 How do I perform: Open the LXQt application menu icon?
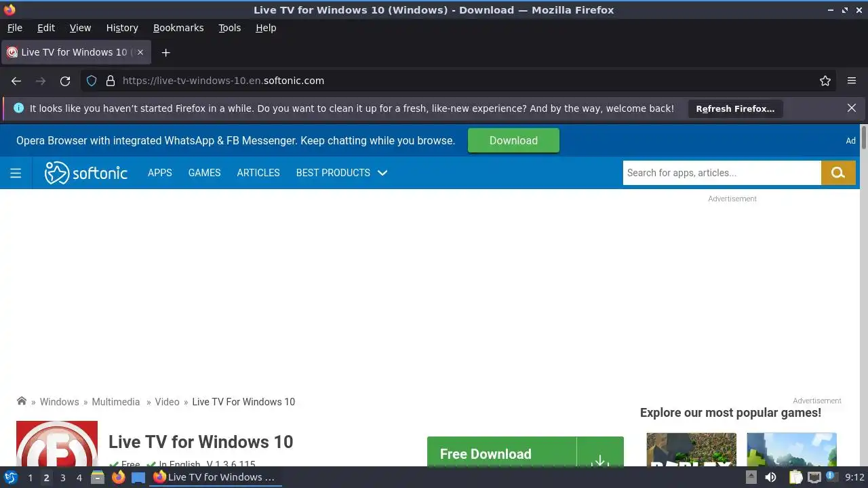point(11,477)
